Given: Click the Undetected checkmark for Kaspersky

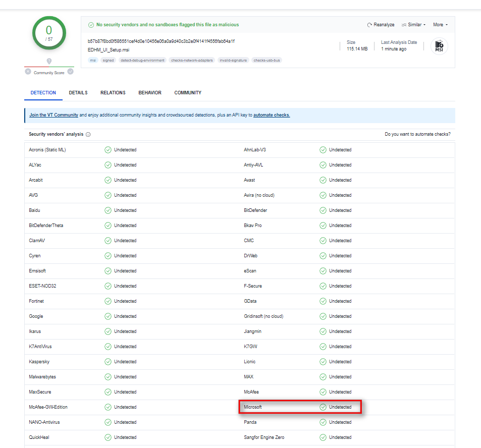Looking at the screenshot, I should click(x=107, y=361).
